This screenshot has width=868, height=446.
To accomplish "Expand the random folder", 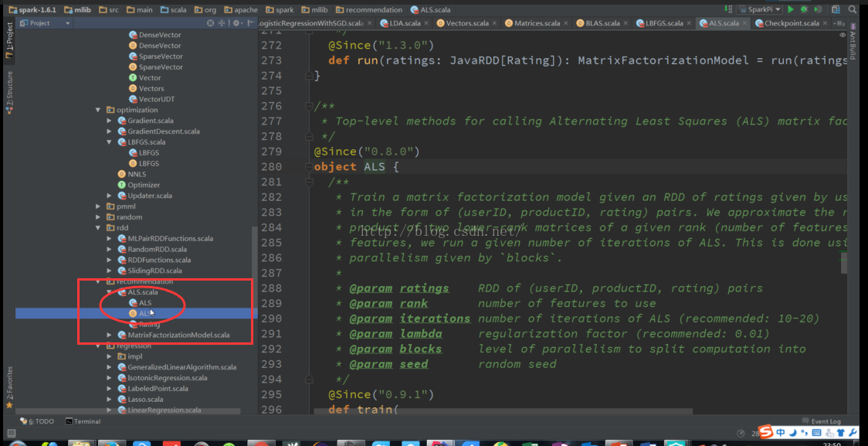I will tap(99, 217).
